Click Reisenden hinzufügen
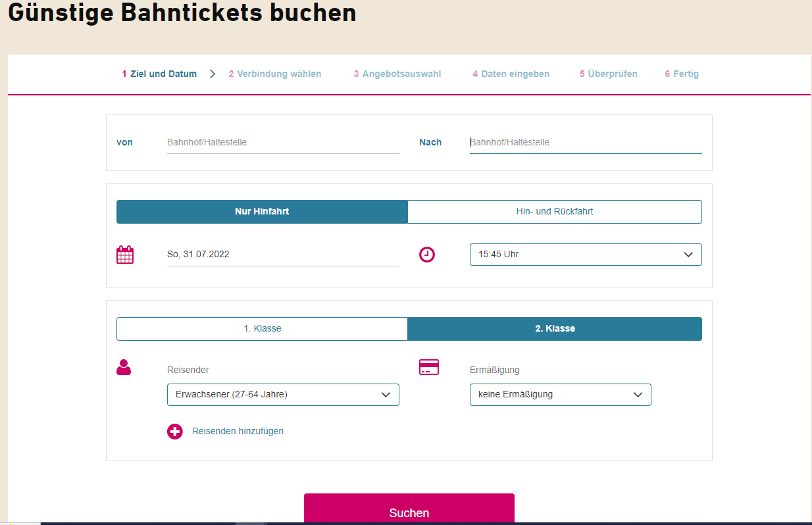812x525 pixels. point(238,431)
